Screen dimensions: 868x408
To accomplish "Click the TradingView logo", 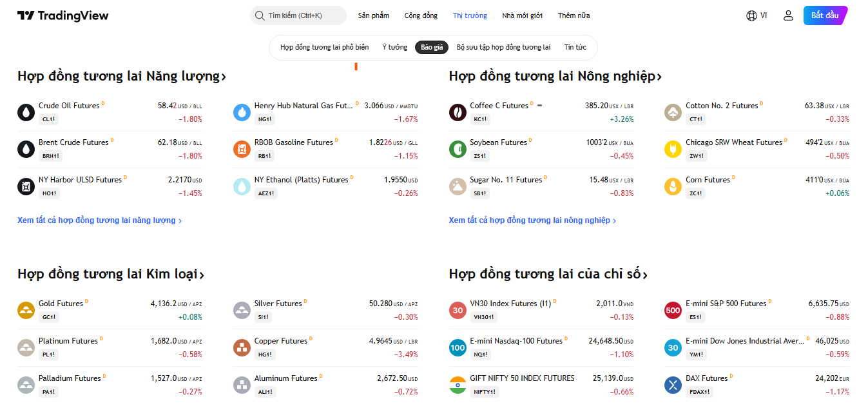I will click(x=63, y=15).
